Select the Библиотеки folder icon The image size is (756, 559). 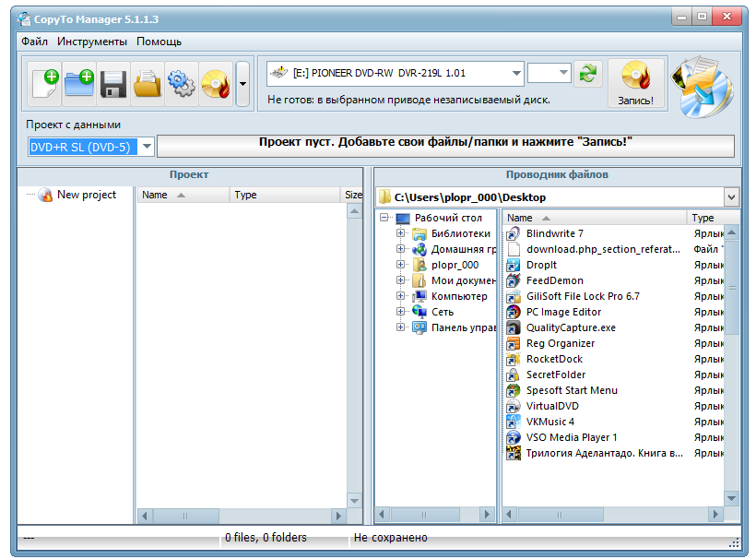[x=419, y=234]
